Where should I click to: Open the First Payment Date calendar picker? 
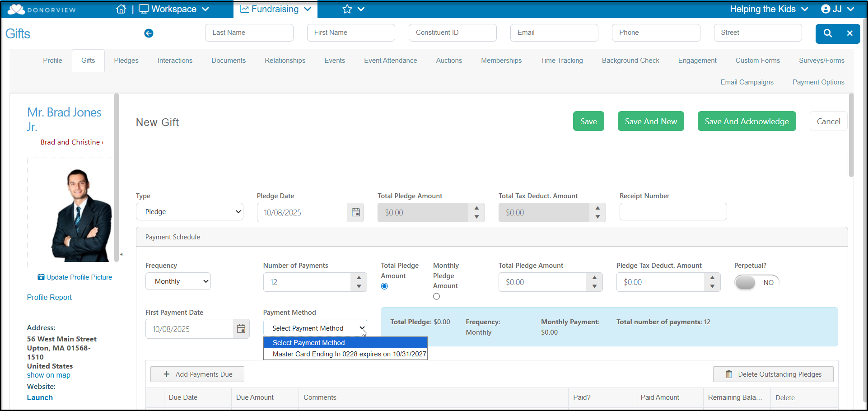click(241, 329)
